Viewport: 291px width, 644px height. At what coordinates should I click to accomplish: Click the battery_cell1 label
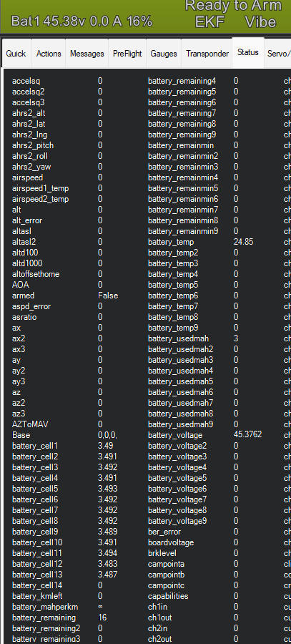coord(35,446)
